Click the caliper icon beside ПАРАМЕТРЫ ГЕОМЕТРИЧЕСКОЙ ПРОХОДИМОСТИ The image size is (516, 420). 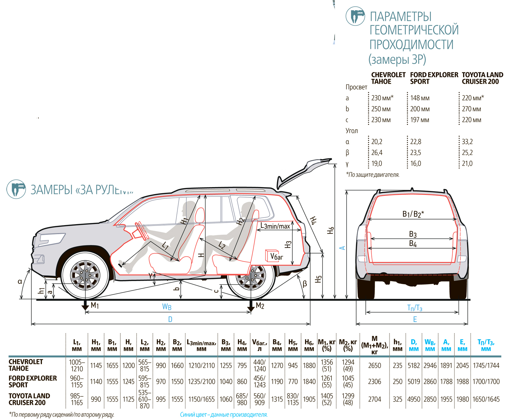pyautogui.click(x=355, y=16)
